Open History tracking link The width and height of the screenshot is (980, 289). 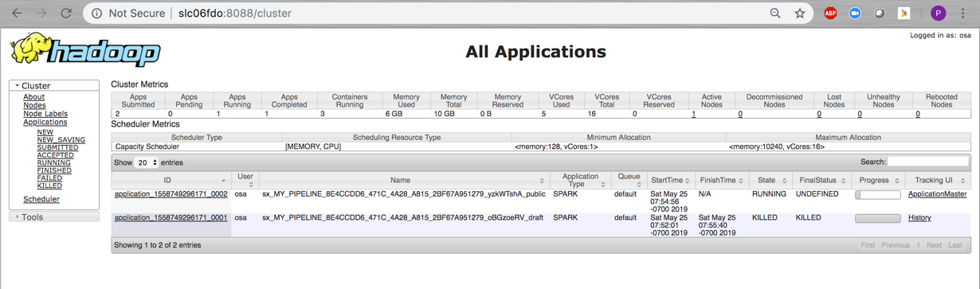[x=919, y=217]
